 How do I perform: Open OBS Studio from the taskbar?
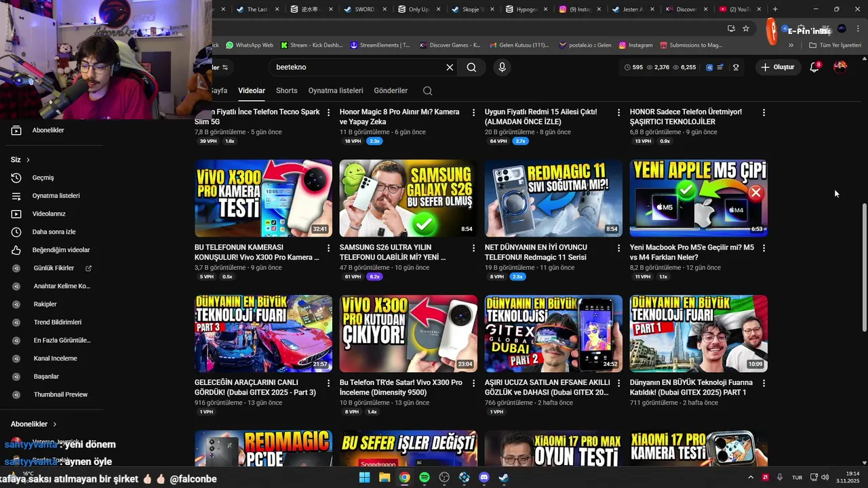pos(444,477)
